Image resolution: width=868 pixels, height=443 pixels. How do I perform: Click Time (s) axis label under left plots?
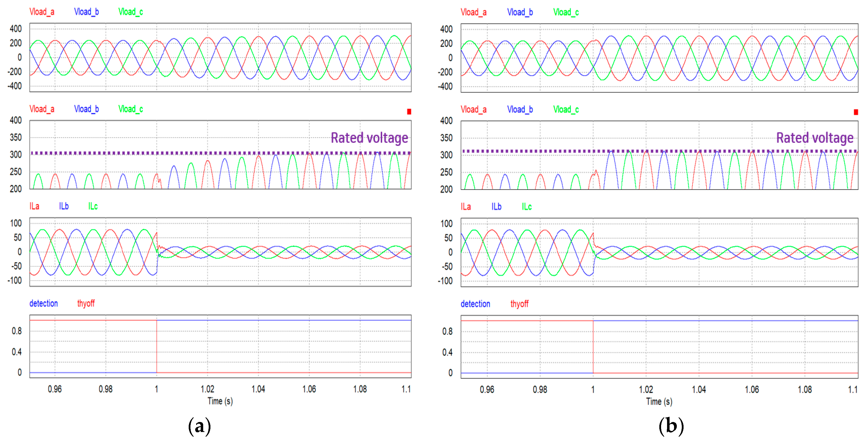(220, 401)
